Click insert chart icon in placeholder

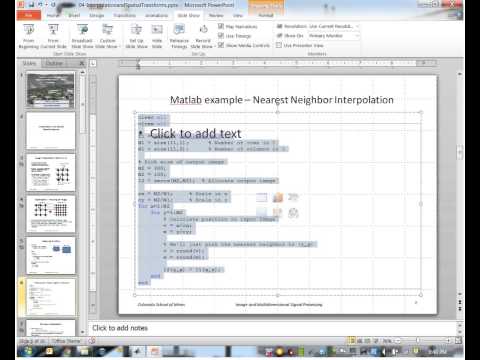pyautogui.click(x=278, y=198)
